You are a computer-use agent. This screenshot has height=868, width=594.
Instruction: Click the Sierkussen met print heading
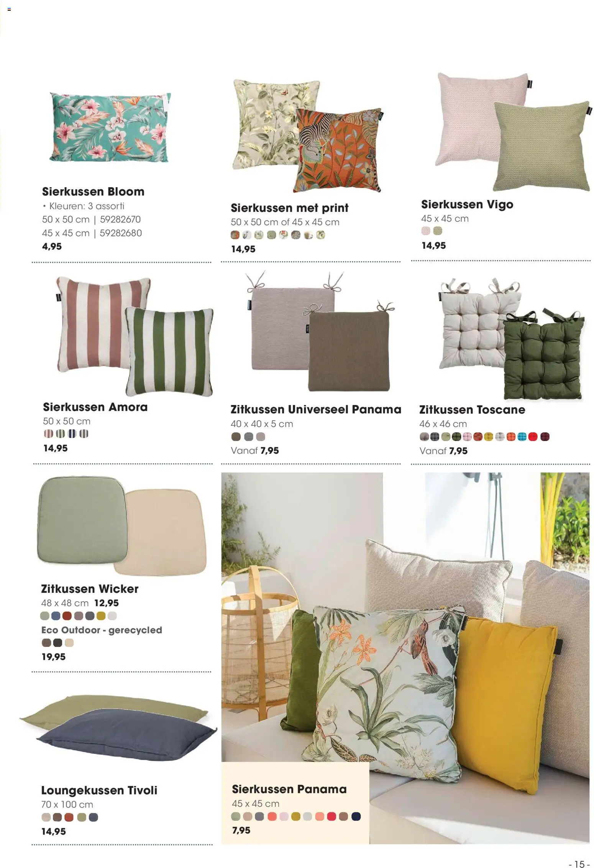(x=290, y=208)
